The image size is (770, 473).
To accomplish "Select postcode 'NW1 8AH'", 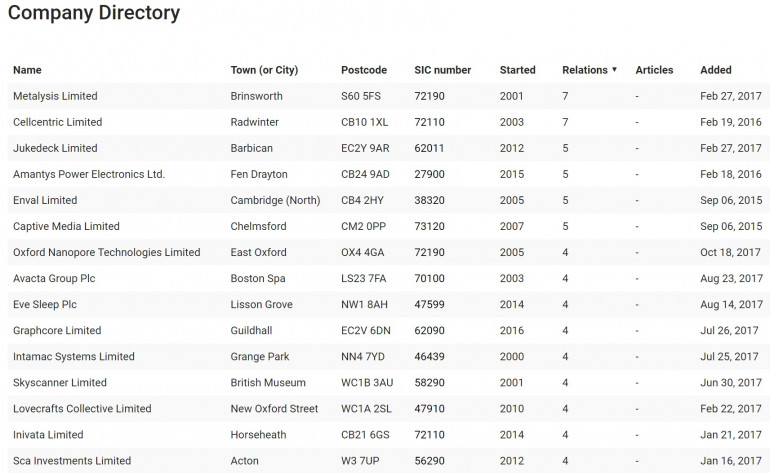I will [x=364, y=304].
